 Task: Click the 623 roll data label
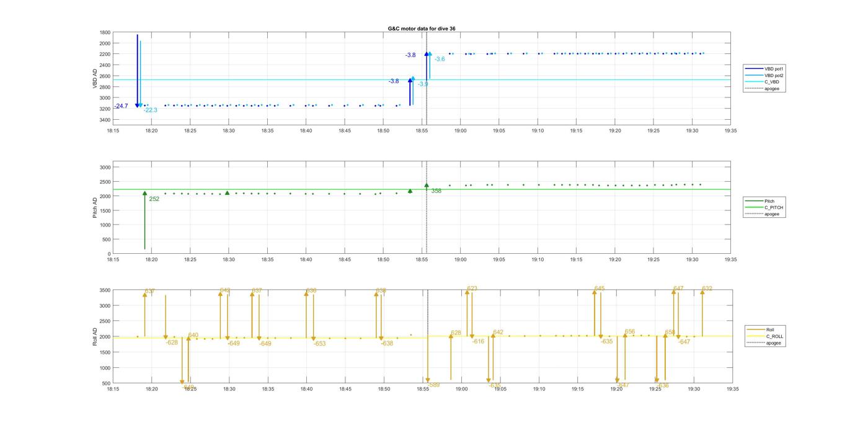472,289
